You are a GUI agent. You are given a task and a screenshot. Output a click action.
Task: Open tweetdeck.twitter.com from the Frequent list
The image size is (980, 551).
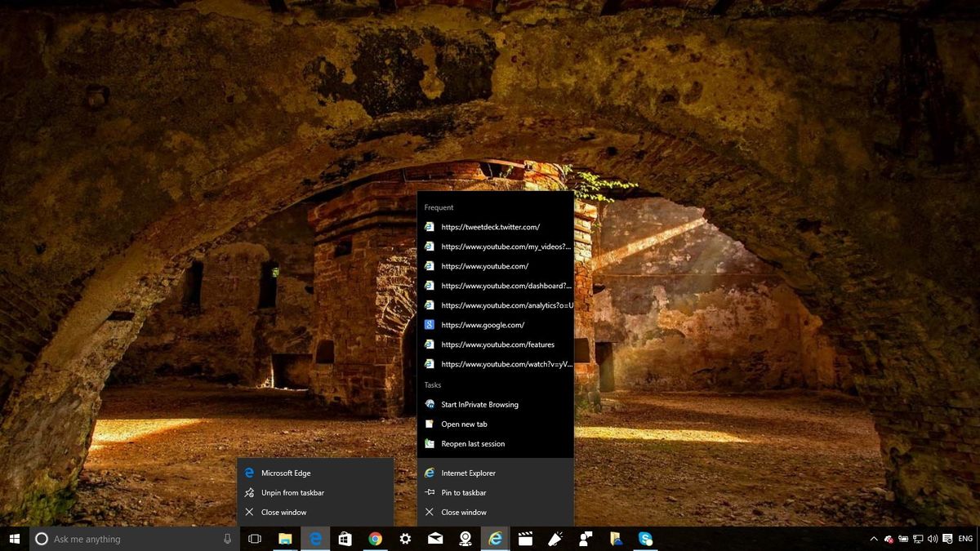click(x=492, y=227)
